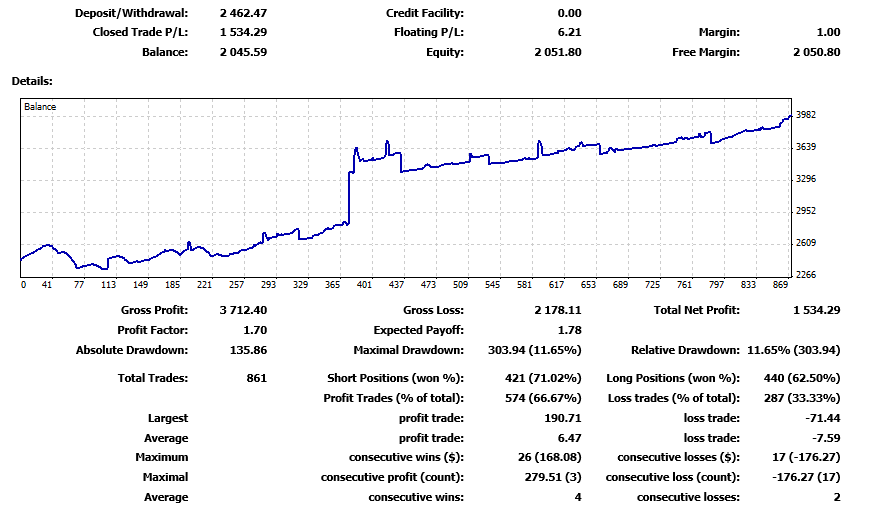Click the 3982 axis label on the chart
The width and height of the screenshot is (880, 515).
coord(805,114)
